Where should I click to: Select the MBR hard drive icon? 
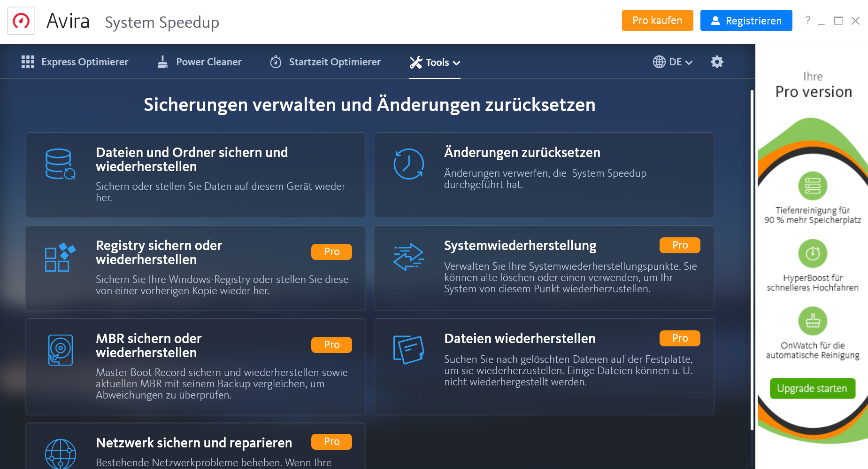click(60, 350)
